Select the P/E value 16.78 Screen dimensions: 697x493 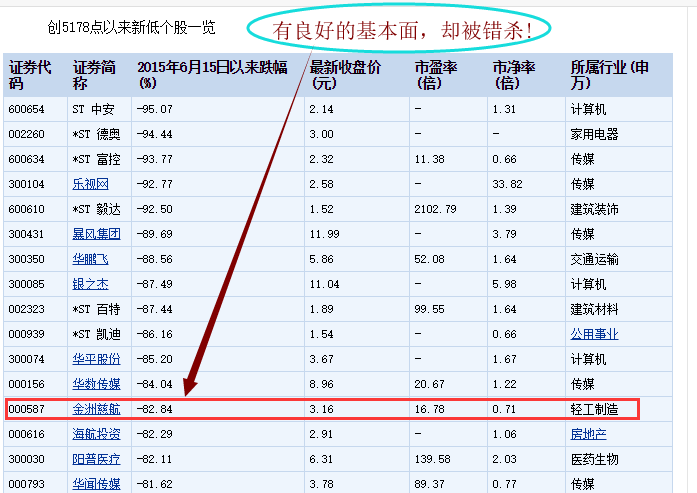[429, 409]
